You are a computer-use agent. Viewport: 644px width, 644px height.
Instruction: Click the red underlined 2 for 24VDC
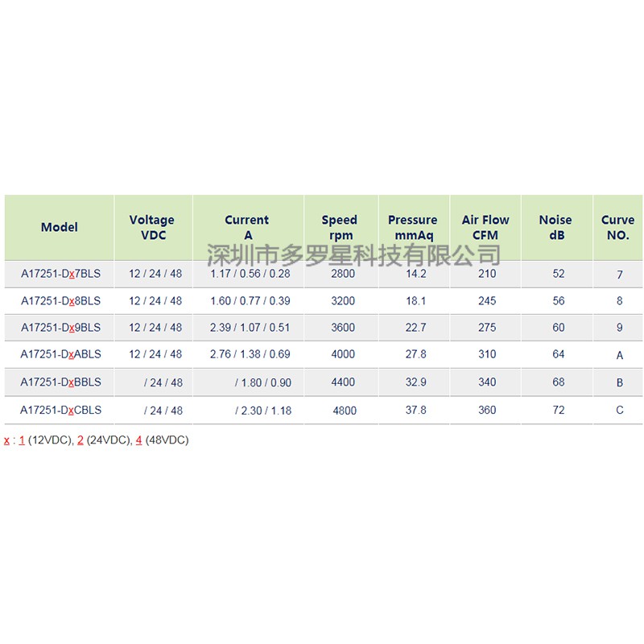80,440
